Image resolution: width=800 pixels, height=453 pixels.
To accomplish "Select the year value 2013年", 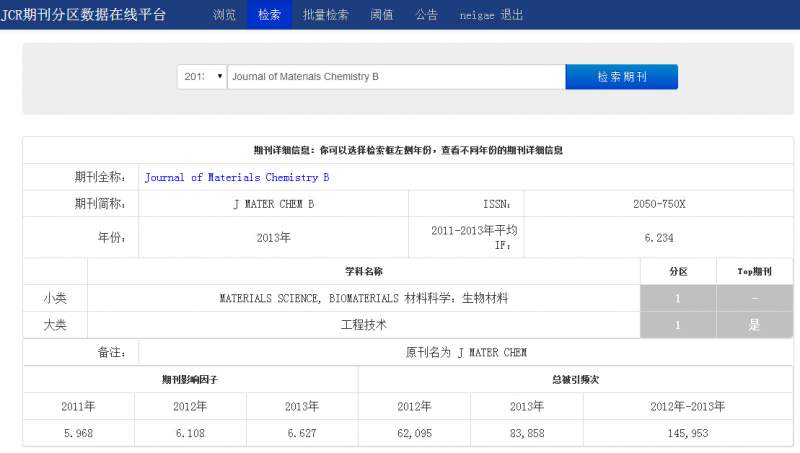I will (x=273, y=238).
